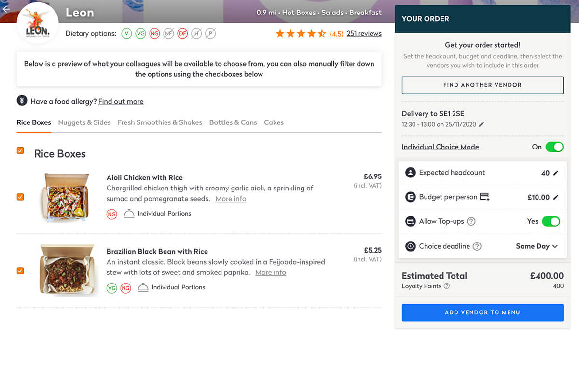
Task: Click Aioli Chicken with Rice title
Action: click(145, 177)
